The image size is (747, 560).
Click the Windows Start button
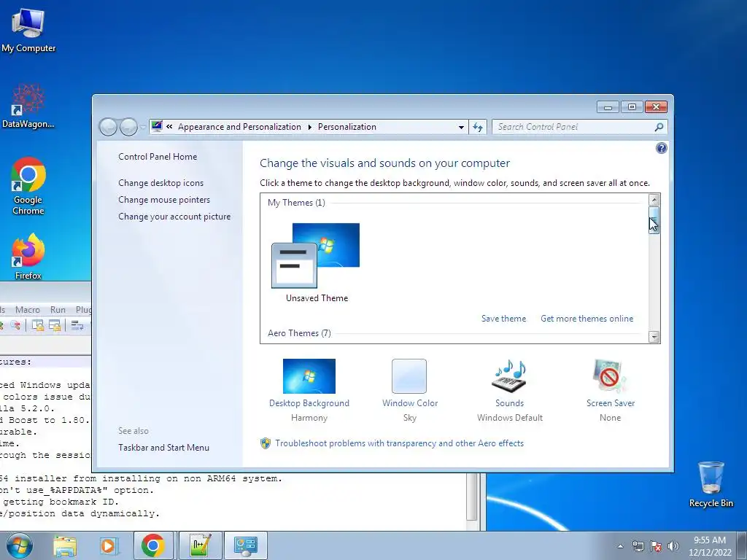[20, 545]
